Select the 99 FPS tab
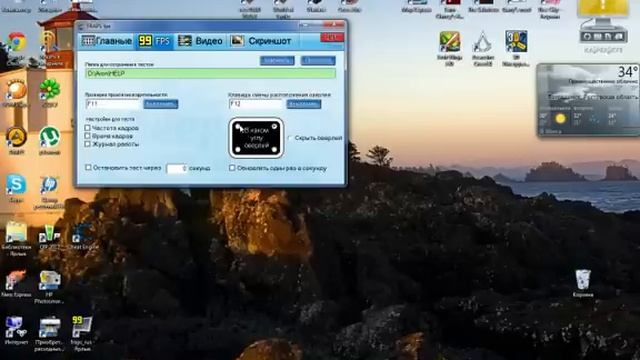640x360 pixels. pyautogui.click(x=154, y=41)
